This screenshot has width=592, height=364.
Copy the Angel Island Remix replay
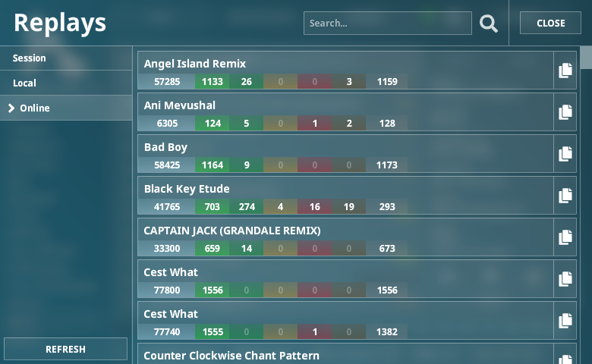565,71
